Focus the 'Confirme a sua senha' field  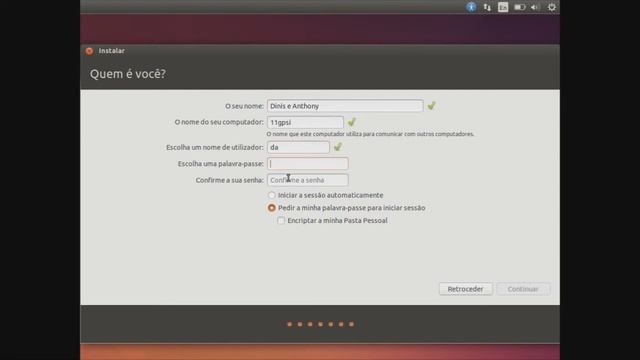(x=307, y=180)
